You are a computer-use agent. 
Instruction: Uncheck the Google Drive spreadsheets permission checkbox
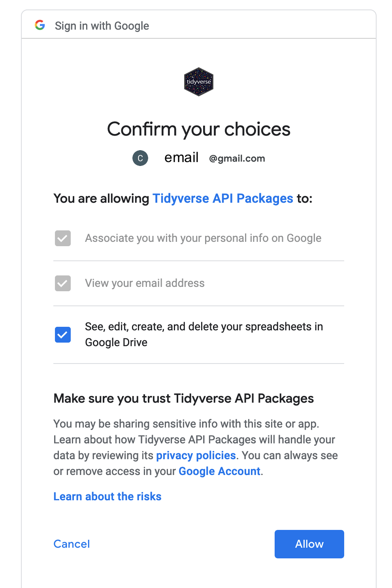(63, 335)
